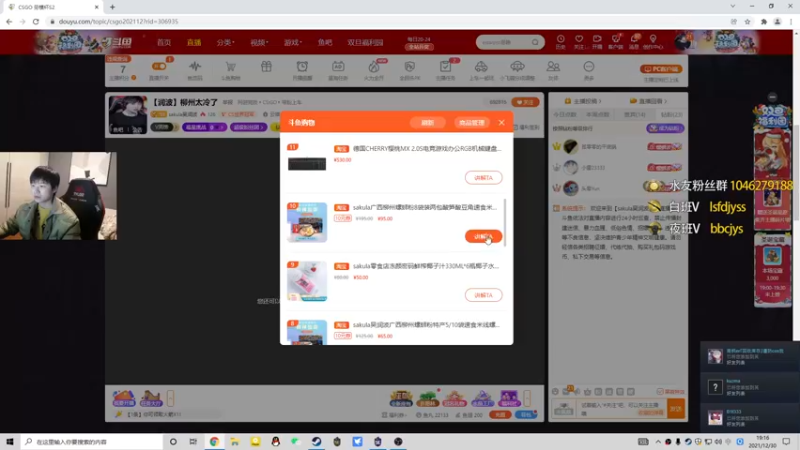Click the red button in bottom bar

pos(500,415)
